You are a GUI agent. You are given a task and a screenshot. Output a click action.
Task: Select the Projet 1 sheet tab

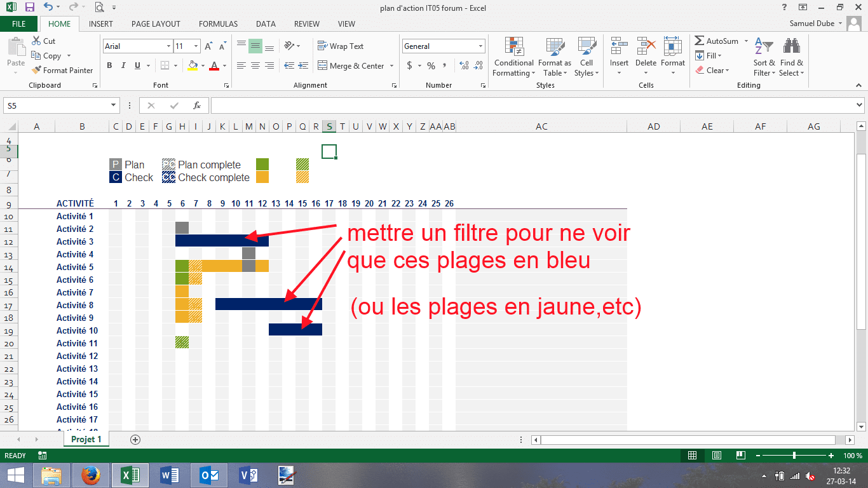[x=86, y=439]
